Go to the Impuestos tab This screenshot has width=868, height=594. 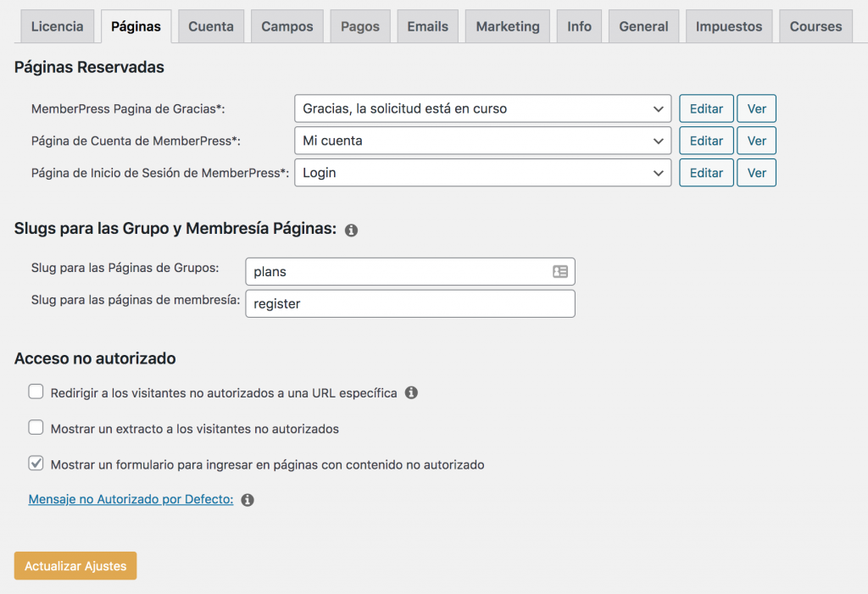point(729,26)
